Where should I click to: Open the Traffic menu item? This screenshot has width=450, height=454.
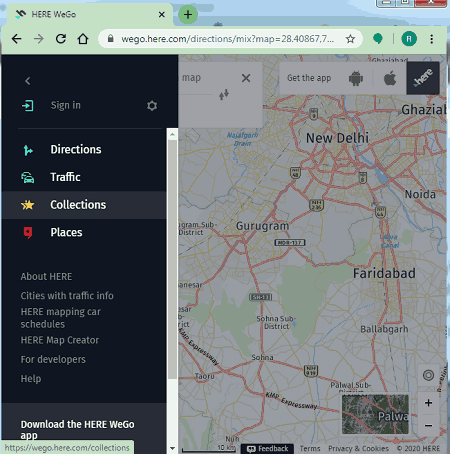[84, 177]
